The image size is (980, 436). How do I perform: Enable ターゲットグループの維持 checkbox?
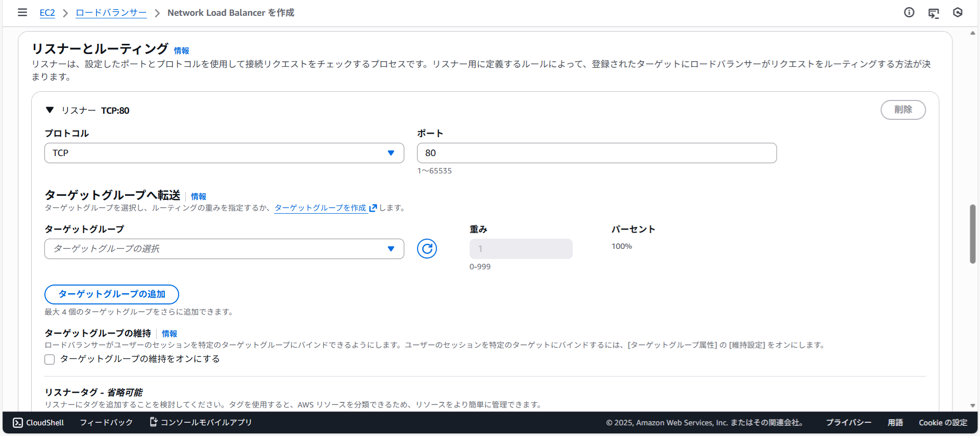(x=50, y=360)
